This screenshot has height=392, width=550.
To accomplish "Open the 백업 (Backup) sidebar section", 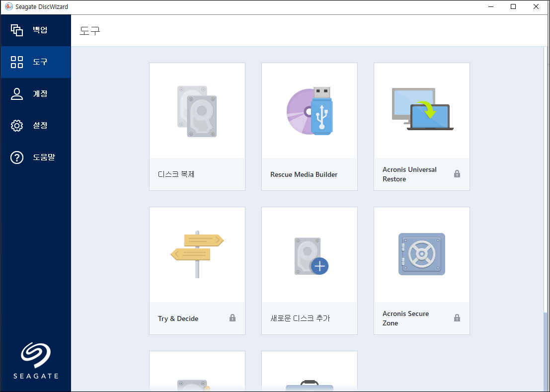I will tap(36, 30).
